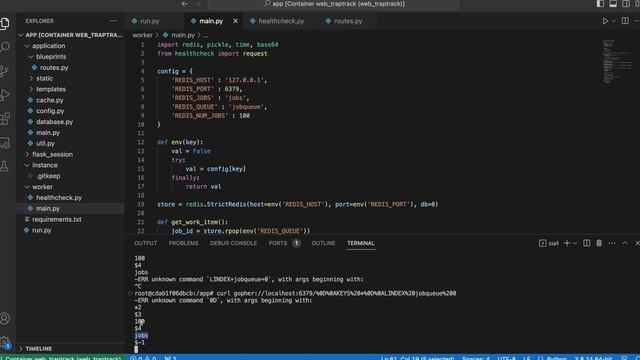Go back with navigation arrow
The image size is (640, 360).
coord(185,4)
